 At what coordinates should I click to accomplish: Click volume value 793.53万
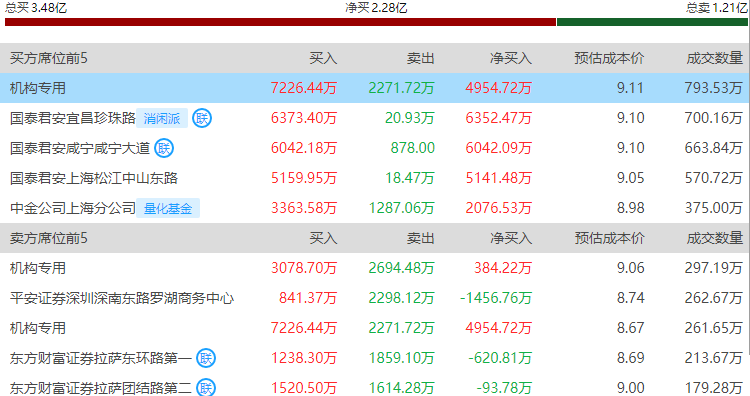(x=713, y=88)
